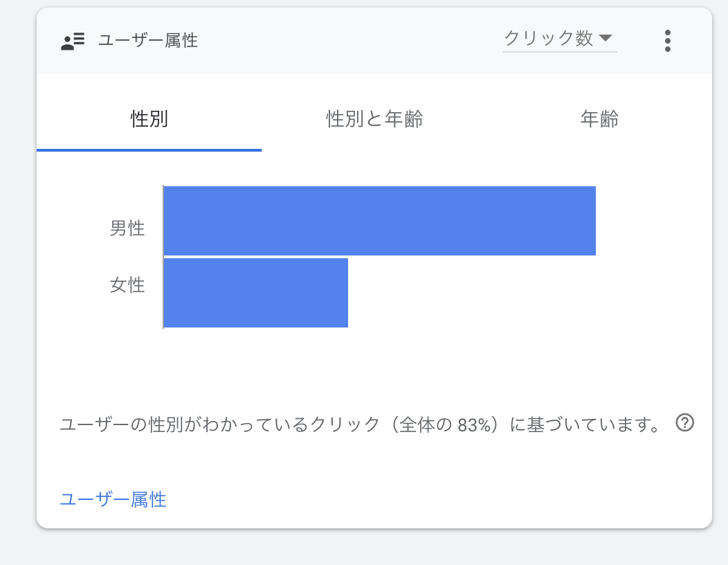Click the user demographics person icon
This screenshot has width=728, height=565.
(73, 41)
